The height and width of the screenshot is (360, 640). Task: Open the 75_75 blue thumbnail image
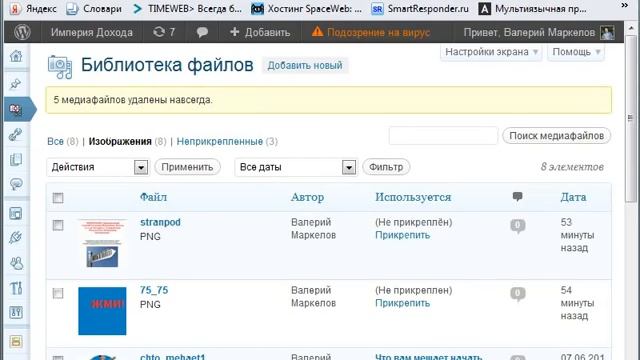(x=102, y=311)
